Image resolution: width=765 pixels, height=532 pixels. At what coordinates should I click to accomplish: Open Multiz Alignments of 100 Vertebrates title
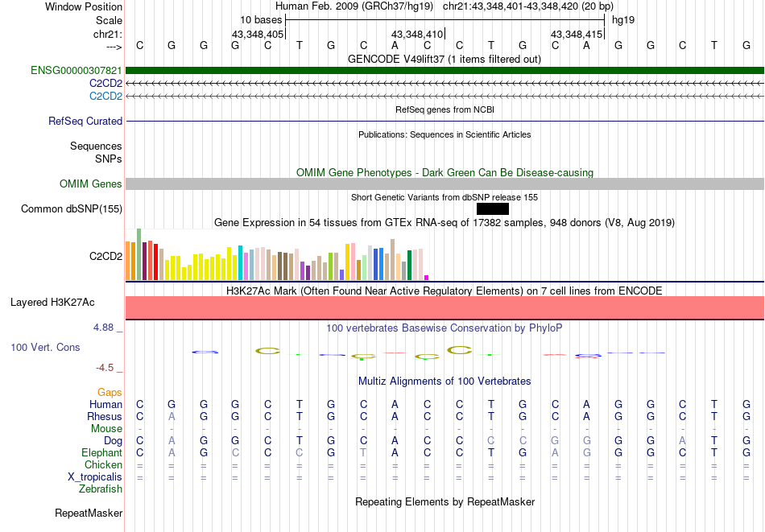pyautogui.click(x=445, y=381)
